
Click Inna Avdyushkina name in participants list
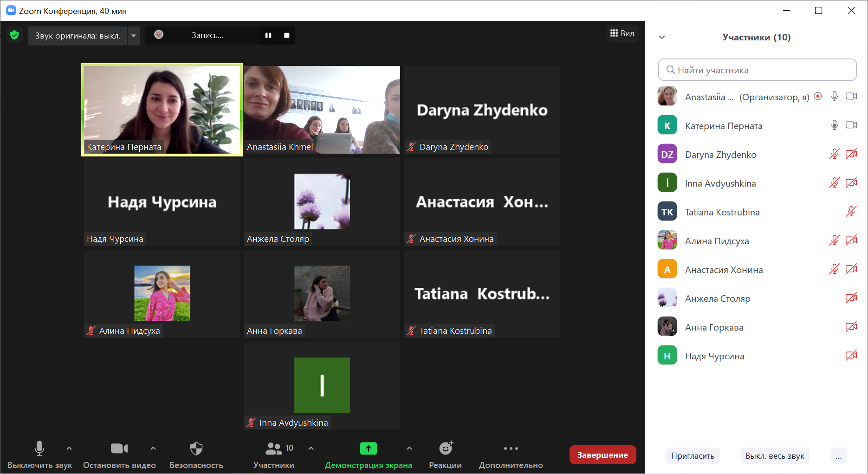[720, 183]
